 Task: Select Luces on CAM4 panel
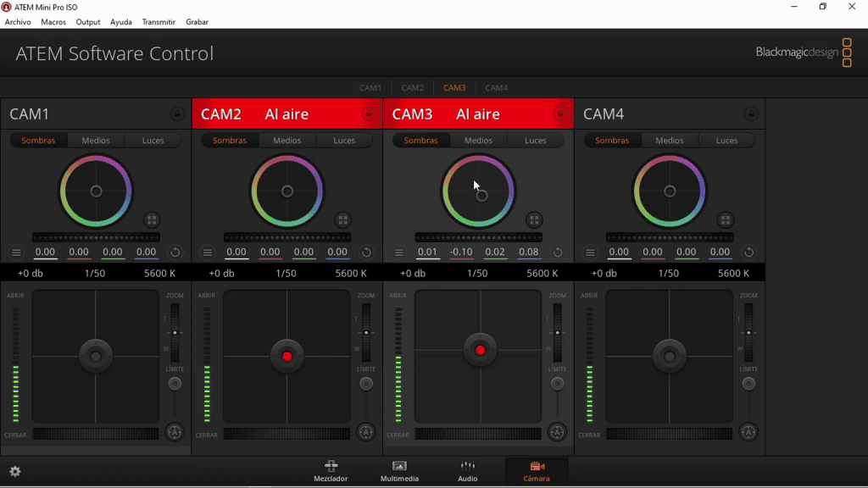pos(726,141)
